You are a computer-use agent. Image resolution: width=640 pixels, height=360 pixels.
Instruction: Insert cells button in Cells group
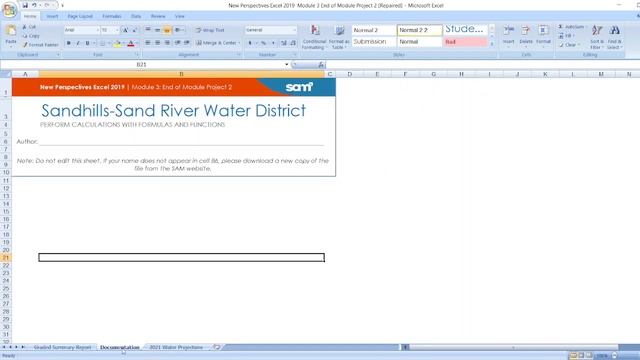509,36
